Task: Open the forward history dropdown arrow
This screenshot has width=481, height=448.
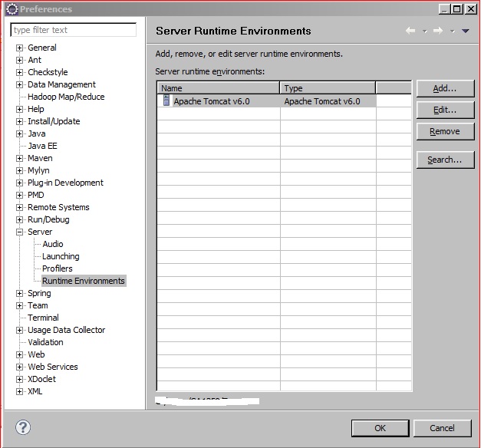Action: click(x=453, y=31)
